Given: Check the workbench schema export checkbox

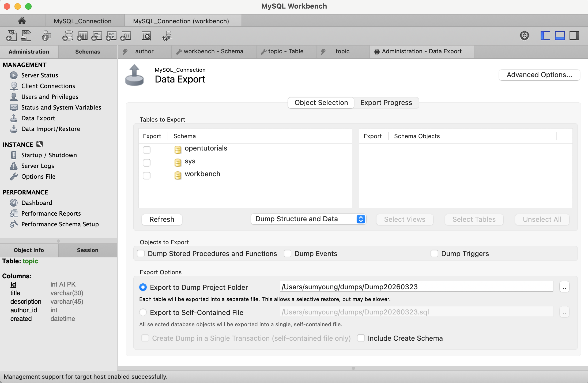Looking at the screenshot, I should point(147,175).
